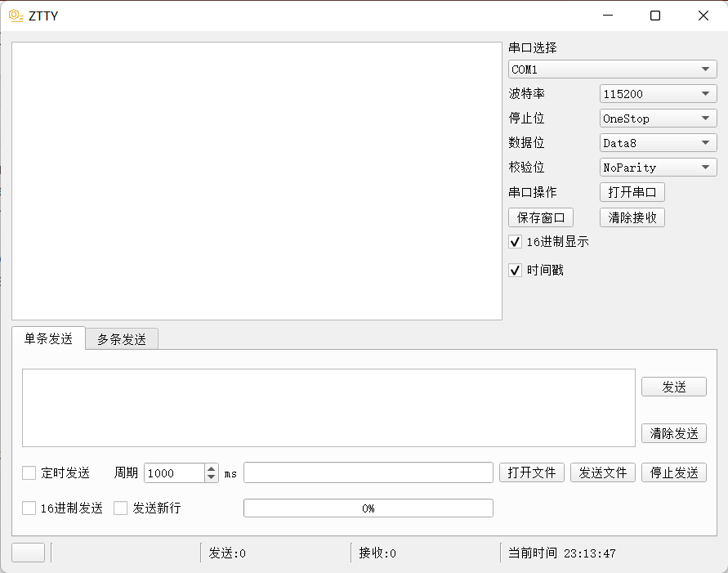728x573 pixels.
Task: Click the ZTTY application logo icon
Action: [15, 15]
